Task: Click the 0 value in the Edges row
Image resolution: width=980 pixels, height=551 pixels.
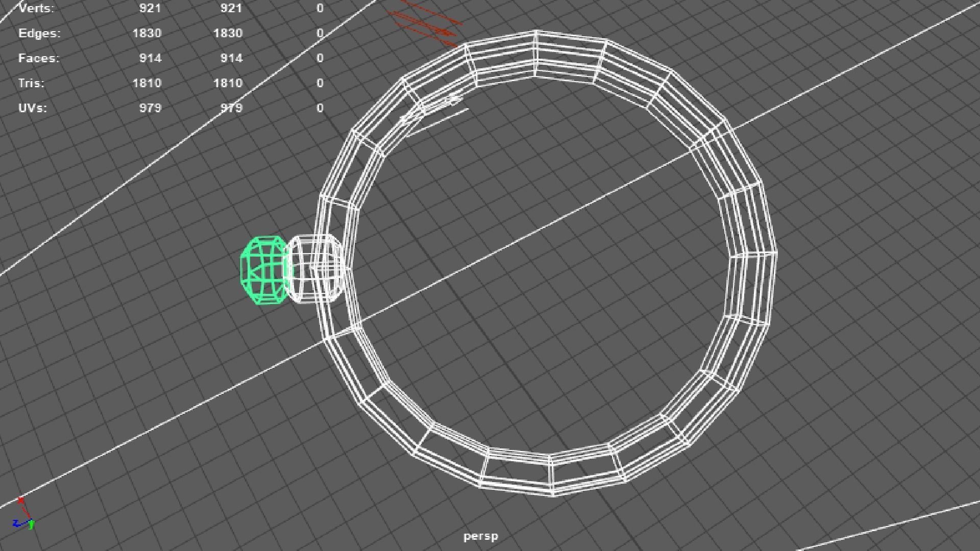Action: click(x=320, y=33)
